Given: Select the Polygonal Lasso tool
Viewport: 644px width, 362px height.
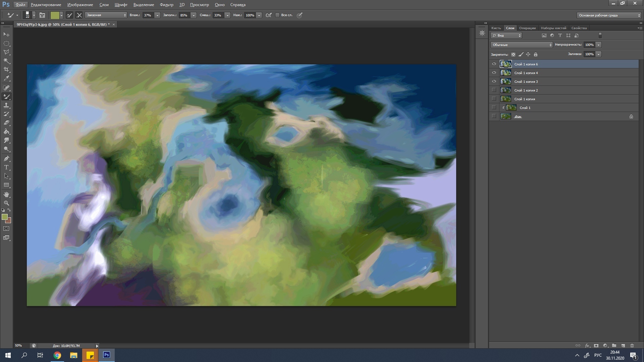Looking at the screenshot, I should [6, 52].
